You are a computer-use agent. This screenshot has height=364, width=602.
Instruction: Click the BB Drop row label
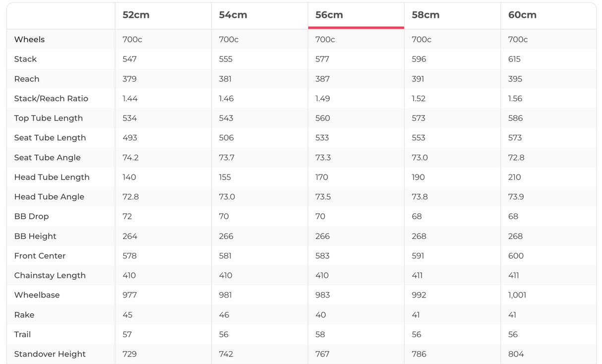[x=31, y=217]
